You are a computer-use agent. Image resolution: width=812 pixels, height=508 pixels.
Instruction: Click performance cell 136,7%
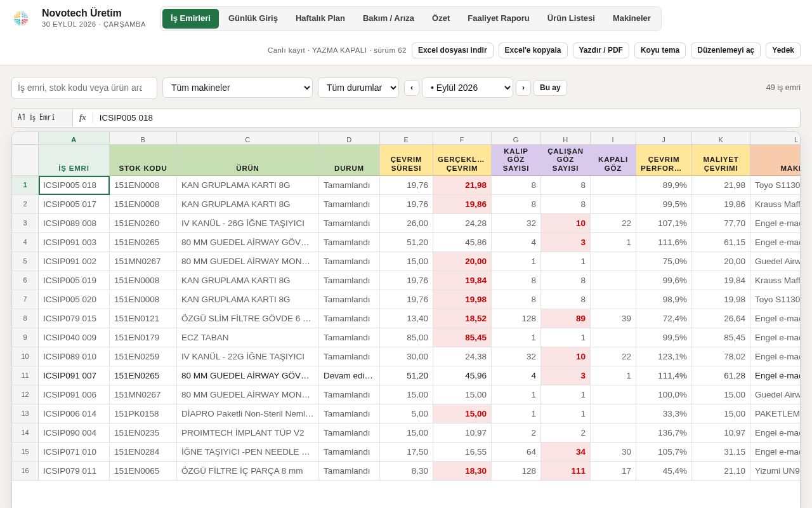click(664, 433)
